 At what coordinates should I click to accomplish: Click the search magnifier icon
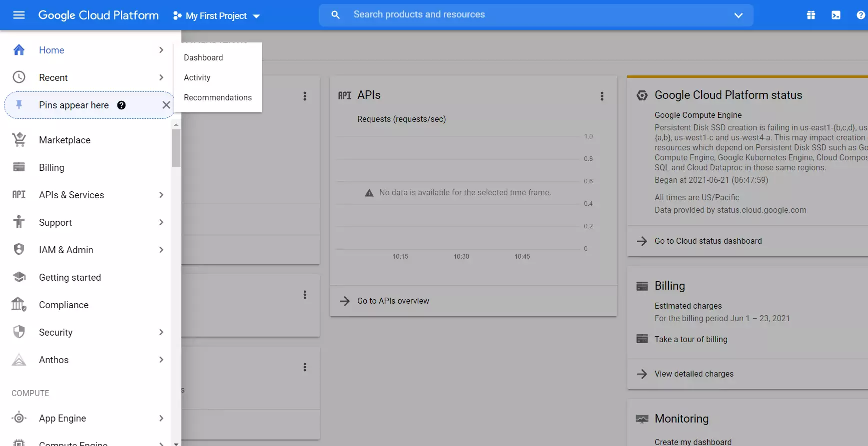click(x=336, y=15)
